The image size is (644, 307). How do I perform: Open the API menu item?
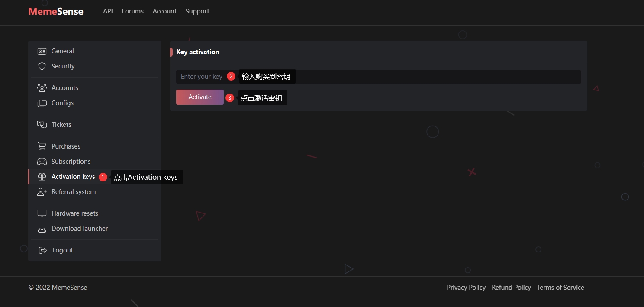pos(108,11)
